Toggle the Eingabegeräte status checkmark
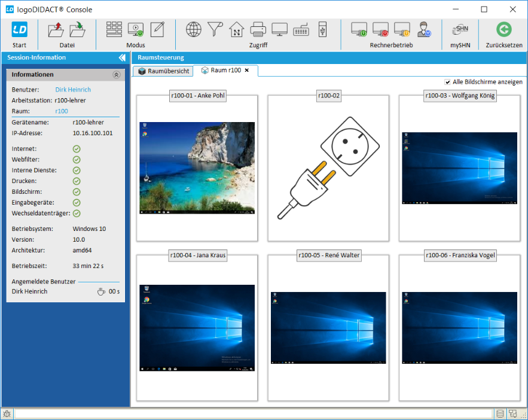Screen dimensions: 528x420 (77, 203)
